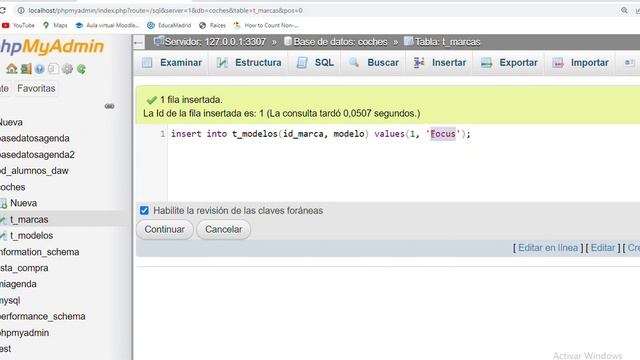Click the log out door icon
This screenshot has width=640, height=360.
pos(26,69)
